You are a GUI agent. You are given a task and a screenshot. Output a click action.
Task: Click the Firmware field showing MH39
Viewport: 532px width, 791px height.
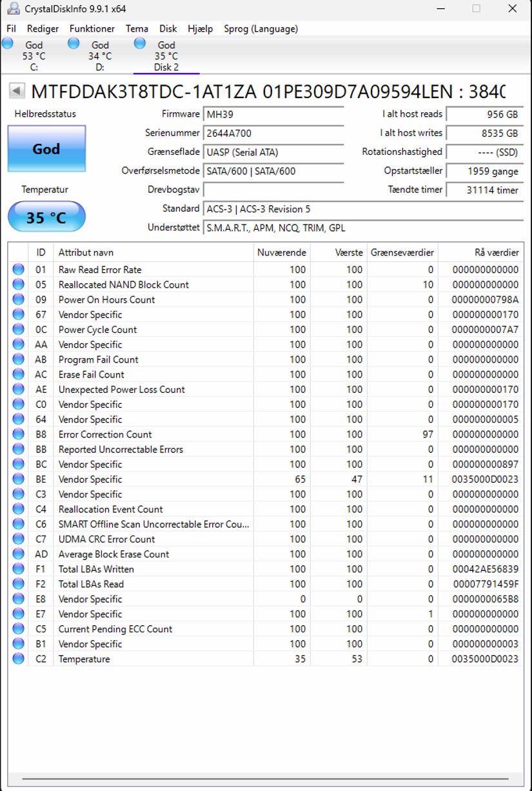(x=273, y=114)
